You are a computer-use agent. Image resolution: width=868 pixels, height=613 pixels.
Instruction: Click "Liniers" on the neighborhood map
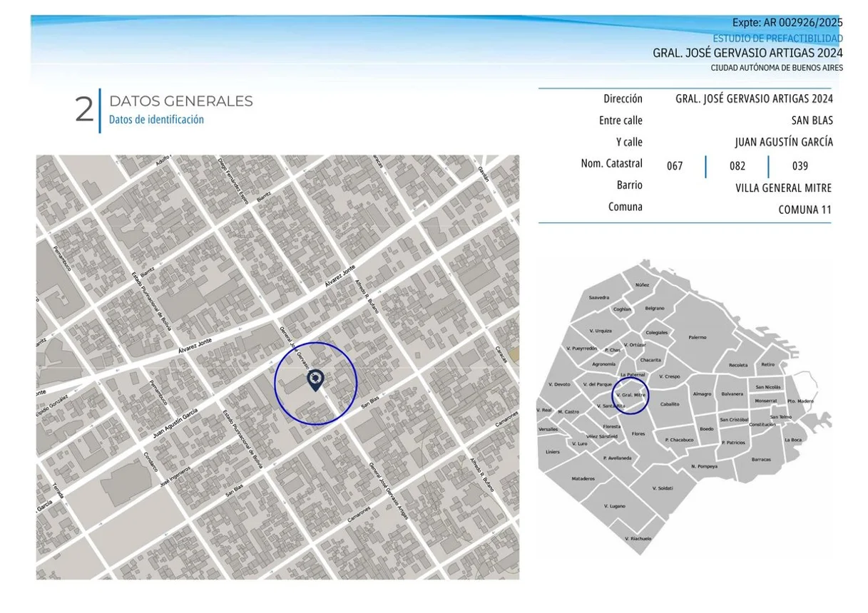[553, 452]
